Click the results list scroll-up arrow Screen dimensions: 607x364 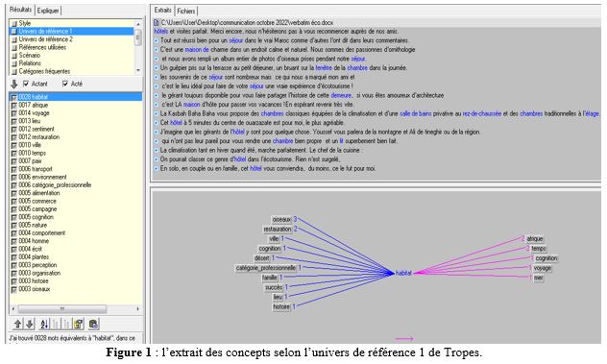(x=138, y=24)
